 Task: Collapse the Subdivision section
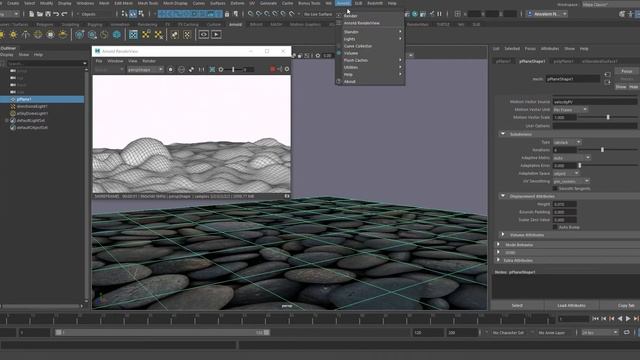point(503,134)
